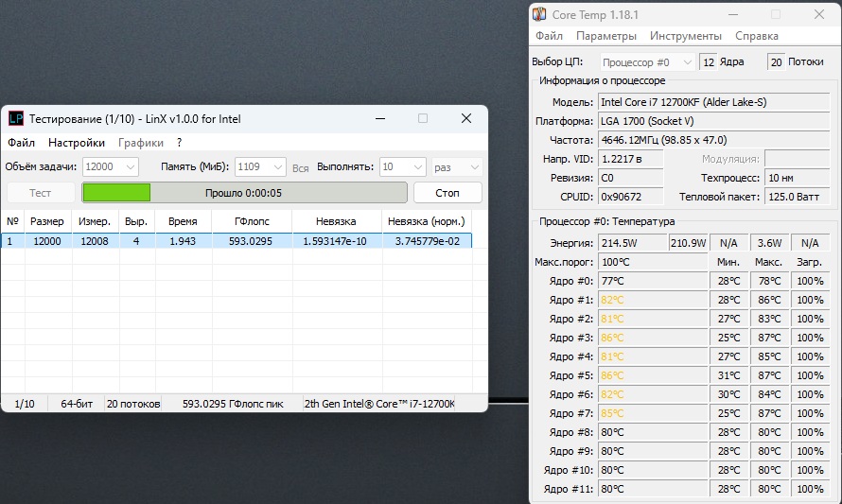Click the 3.6W power reading
Viewport: 842px width, 504px height.
click(769, 243)
